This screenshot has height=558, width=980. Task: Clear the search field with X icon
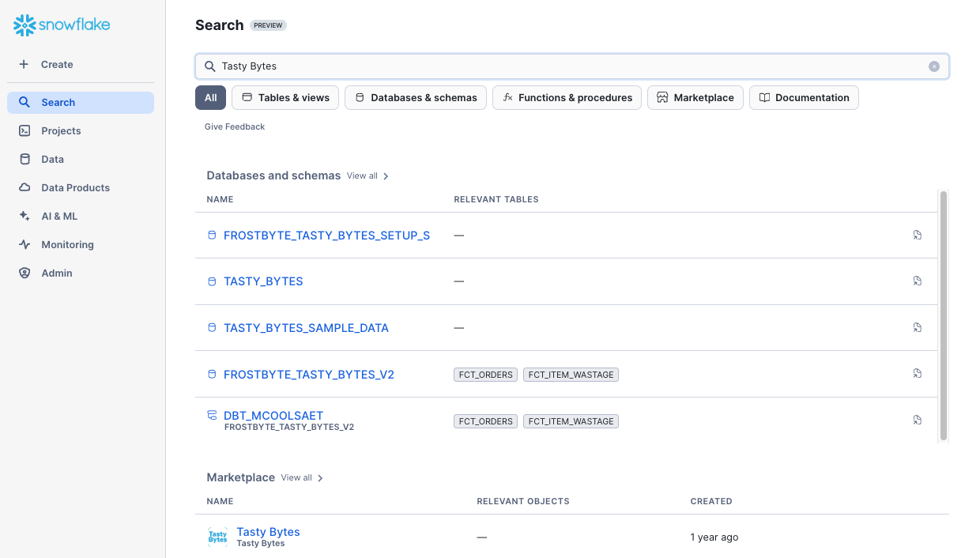point(933,66)
